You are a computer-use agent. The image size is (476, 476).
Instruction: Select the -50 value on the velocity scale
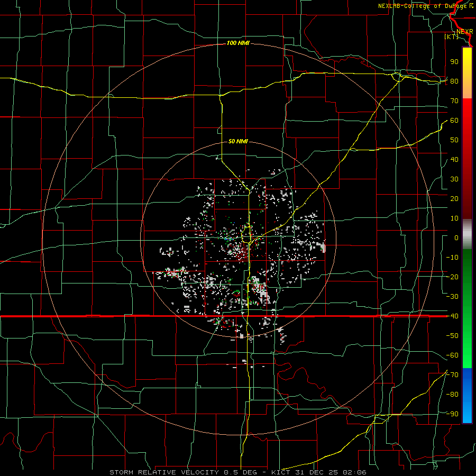point(452,335)
